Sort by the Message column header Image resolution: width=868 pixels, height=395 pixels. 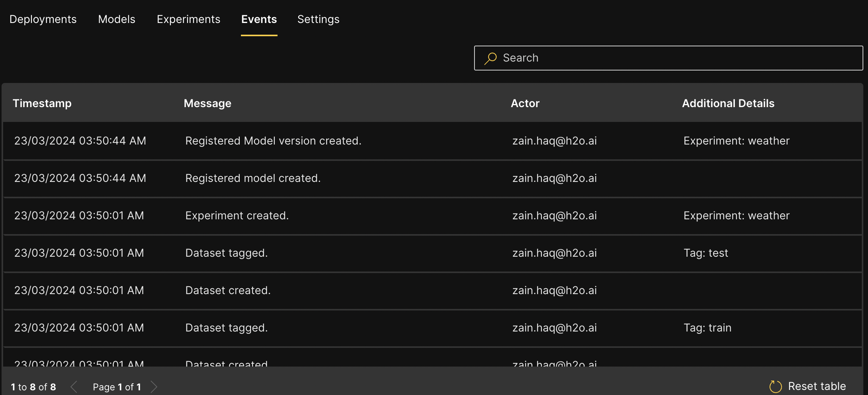click(x=207, y=103)
